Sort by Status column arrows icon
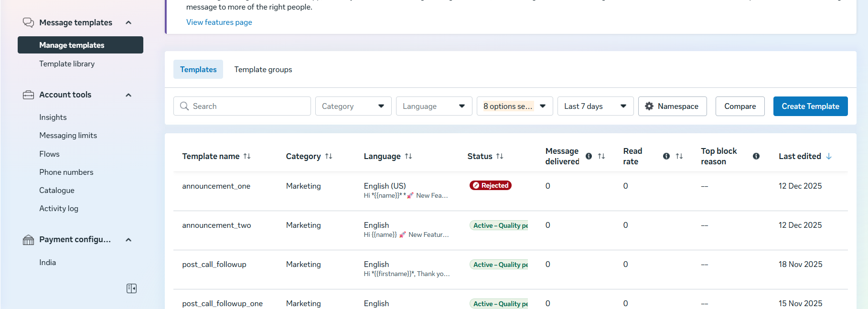Screen dimensions: 868x309 pyautogui.click(x=500, y=156)
